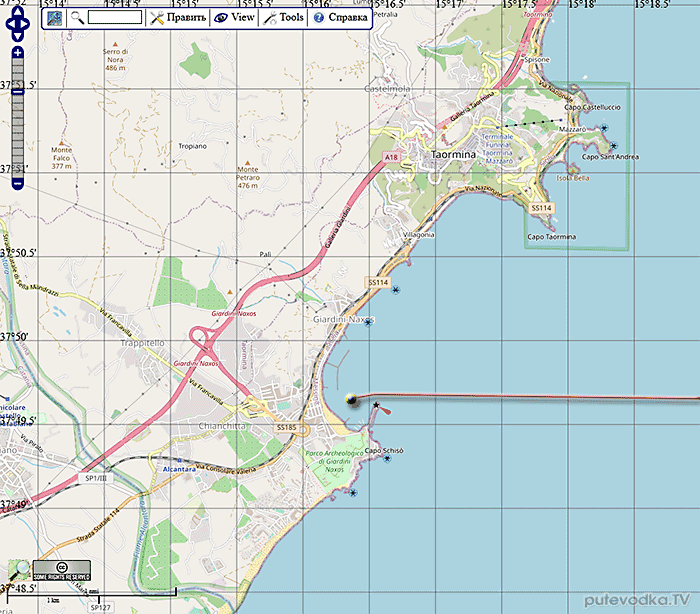Open the Править menu
The height and width of the screenshot is (614, 700).
pyautogui.click(x=178, y=18)
